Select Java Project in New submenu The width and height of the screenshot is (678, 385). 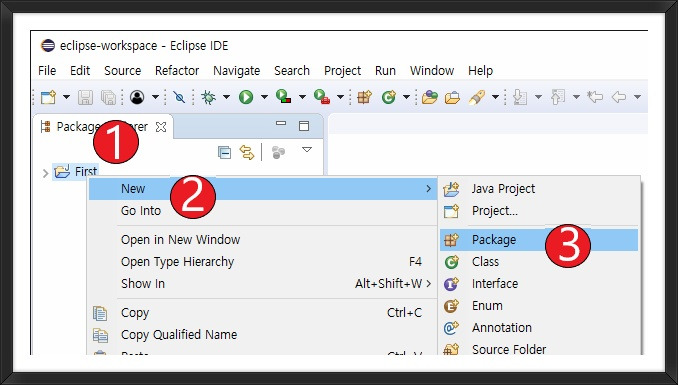[x=539, y=189]
